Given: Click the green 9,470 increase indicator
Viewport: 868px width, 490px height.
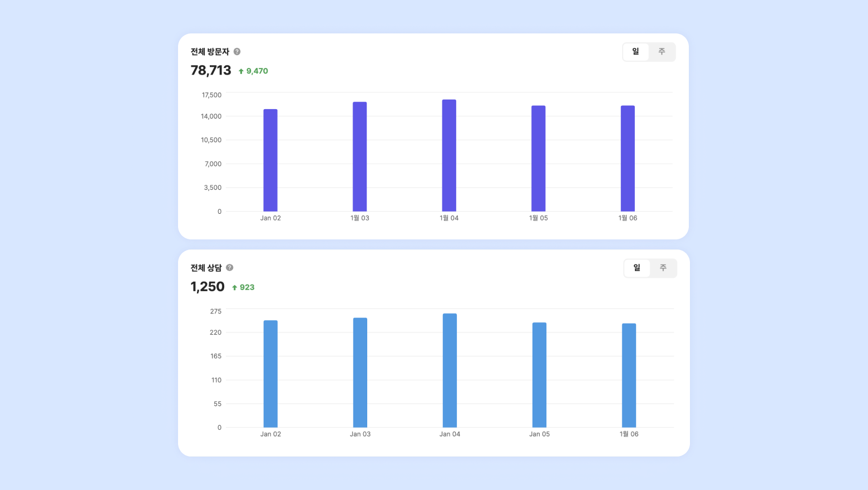Looking at the screenshot, I should coord(254,71).
